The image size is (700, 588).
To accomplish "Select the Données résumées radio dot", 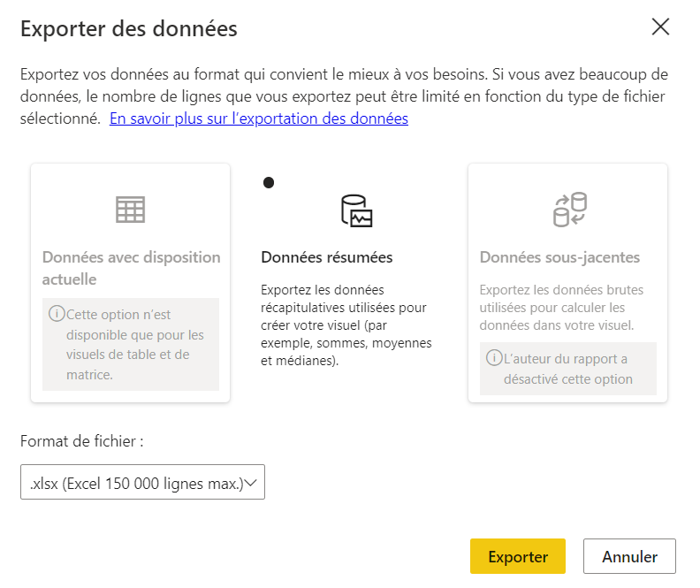I will (269, 183).
